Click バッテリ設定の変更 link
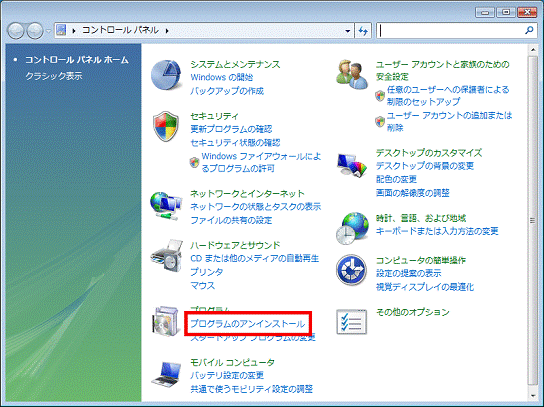Screen dimensions: 544x407 pos(227,375)
